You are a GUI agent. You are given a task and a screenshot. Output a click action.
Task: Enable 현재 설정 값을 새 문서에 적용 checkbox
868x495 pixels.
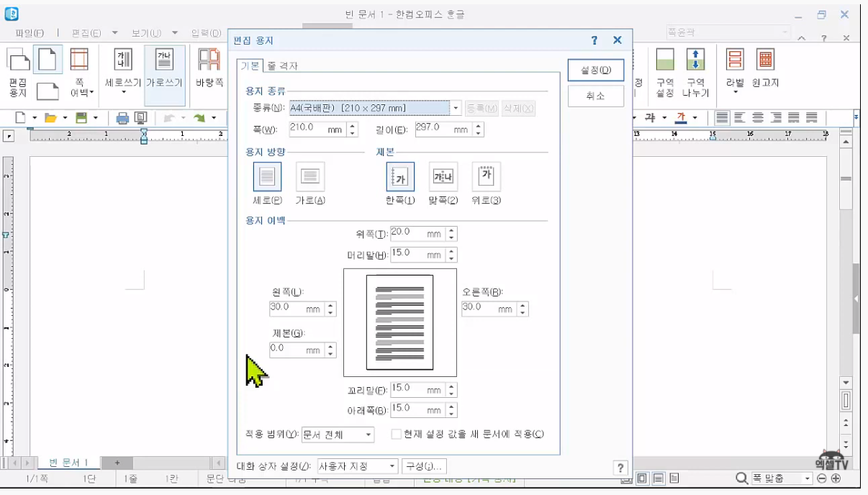click(x=396, y=434)
